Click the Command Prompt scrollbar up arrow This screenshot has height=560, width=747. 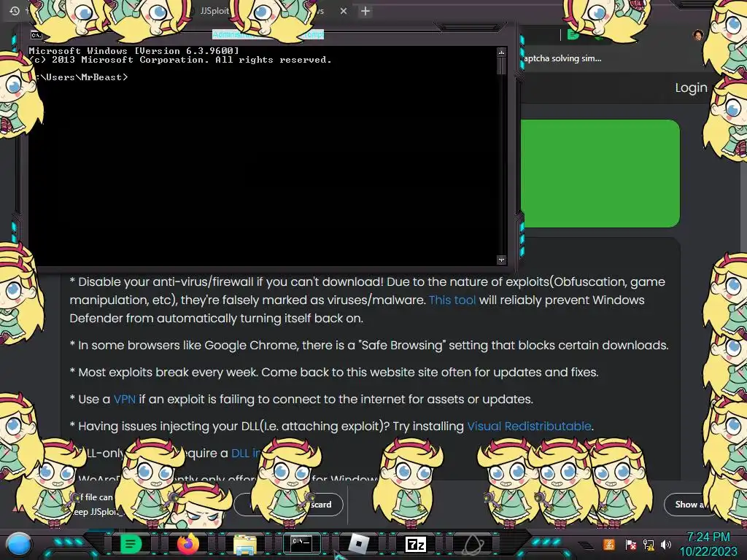pos(501,52)
